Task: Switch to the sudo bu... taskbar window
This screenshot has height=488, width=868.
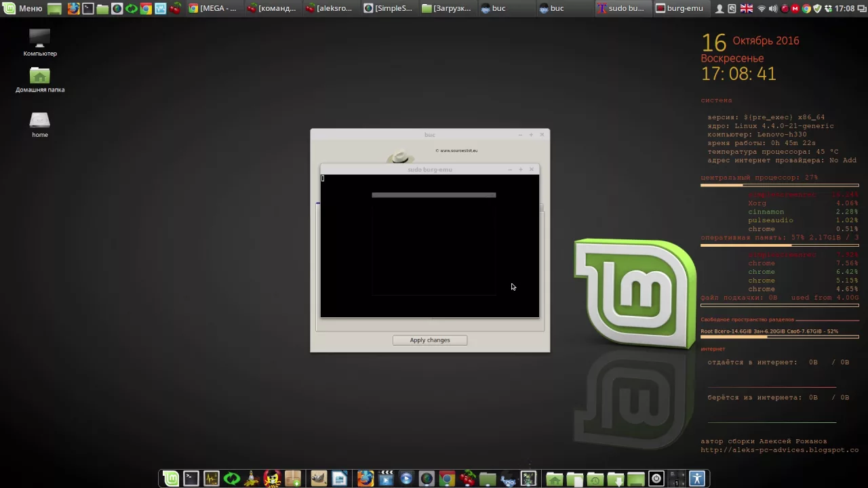Action: click(622, 9)
